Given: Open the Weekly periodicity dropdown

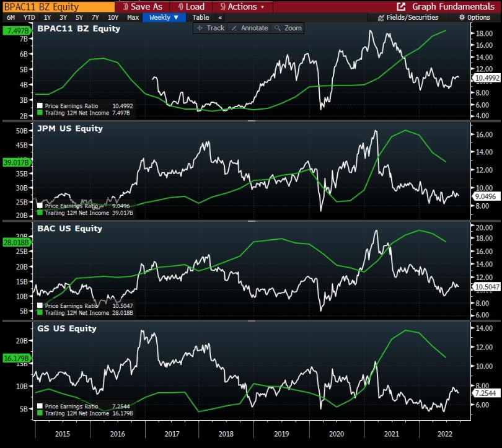Looking at the screenshot, I should tap(164, 17).
